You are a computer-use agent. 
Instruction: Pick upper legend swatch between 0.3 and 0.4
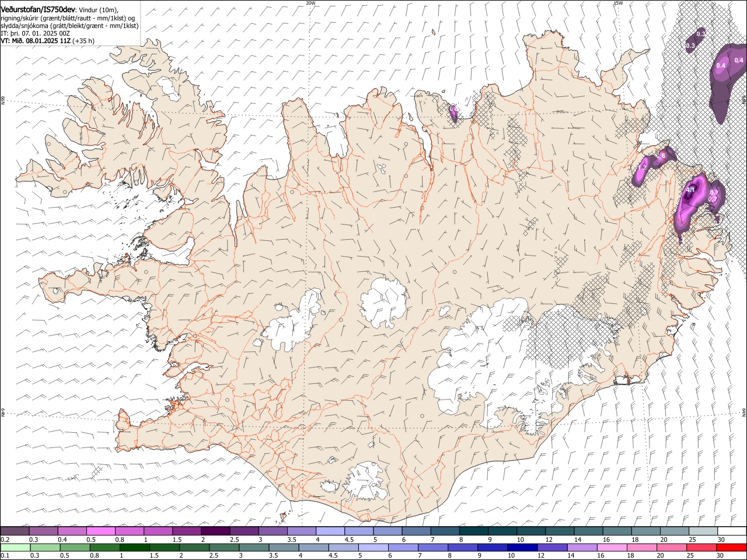[44, 531]
